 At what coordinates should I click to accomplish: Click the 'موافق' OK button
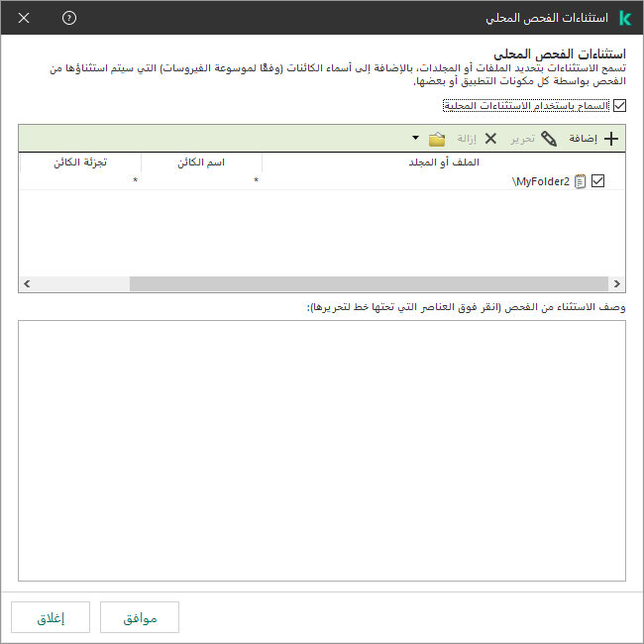140,617
